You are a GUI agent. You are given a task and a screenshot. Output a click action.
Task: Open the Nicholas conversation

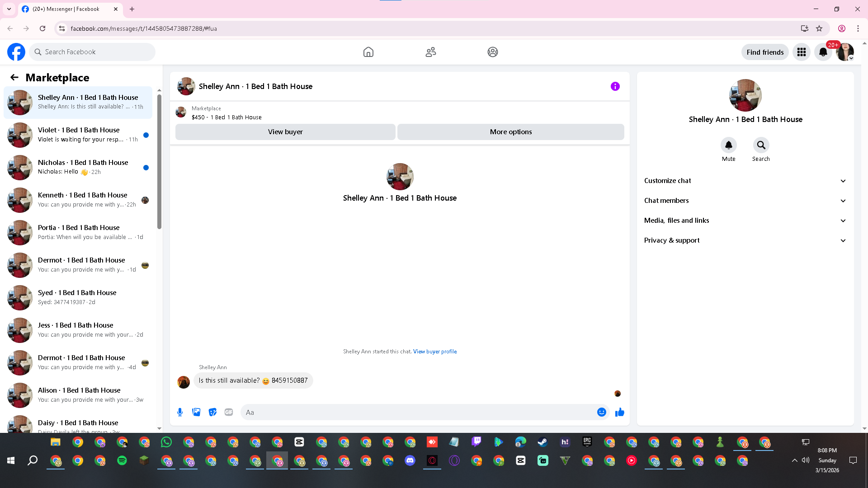click(78, 168)
